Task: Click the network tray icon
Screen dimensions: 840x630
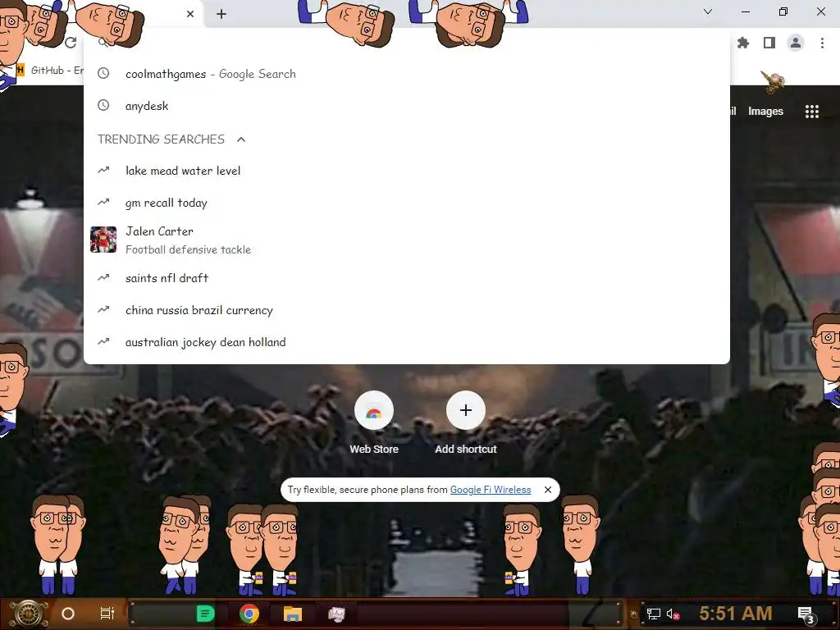Action: 654,614
